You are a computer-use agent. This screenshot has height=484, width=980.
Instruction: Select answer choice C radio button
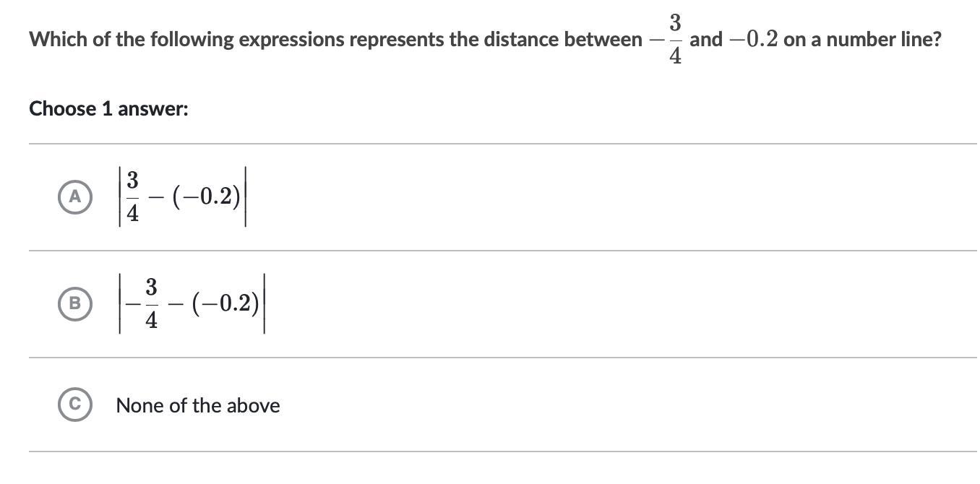[75, 405]
